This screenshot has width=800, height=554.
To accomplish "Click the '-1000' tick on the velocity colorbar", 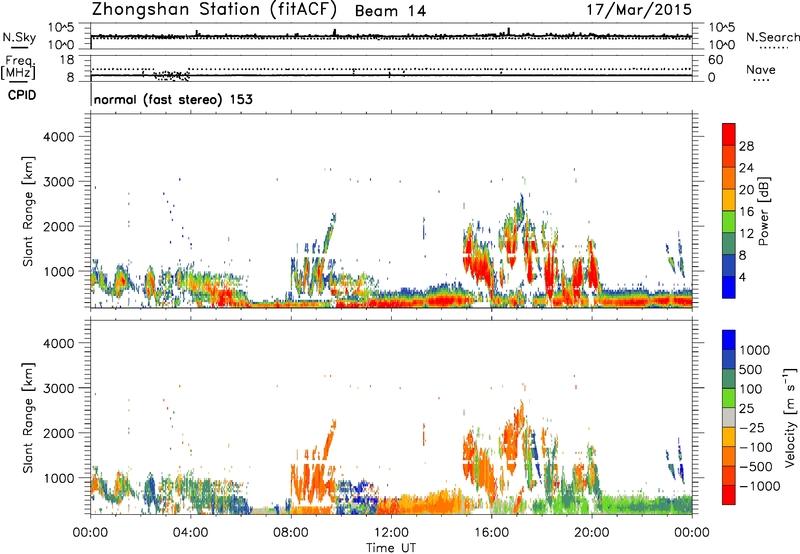I will click(x=759, y=486).
